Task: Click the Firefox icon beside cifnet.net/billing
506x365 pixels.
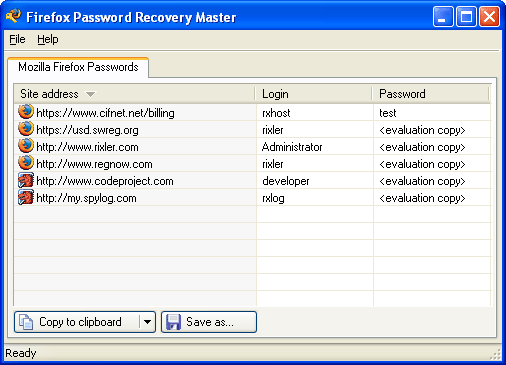Action: [x=26, y=112]
